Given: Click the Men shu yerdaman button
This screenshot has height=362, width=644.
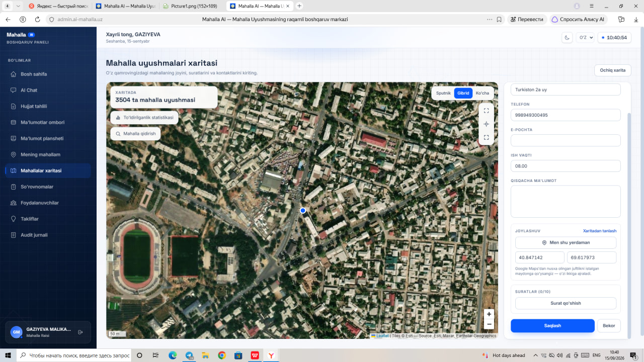Looking at the screenshot, I should click(x=566, y=242).
